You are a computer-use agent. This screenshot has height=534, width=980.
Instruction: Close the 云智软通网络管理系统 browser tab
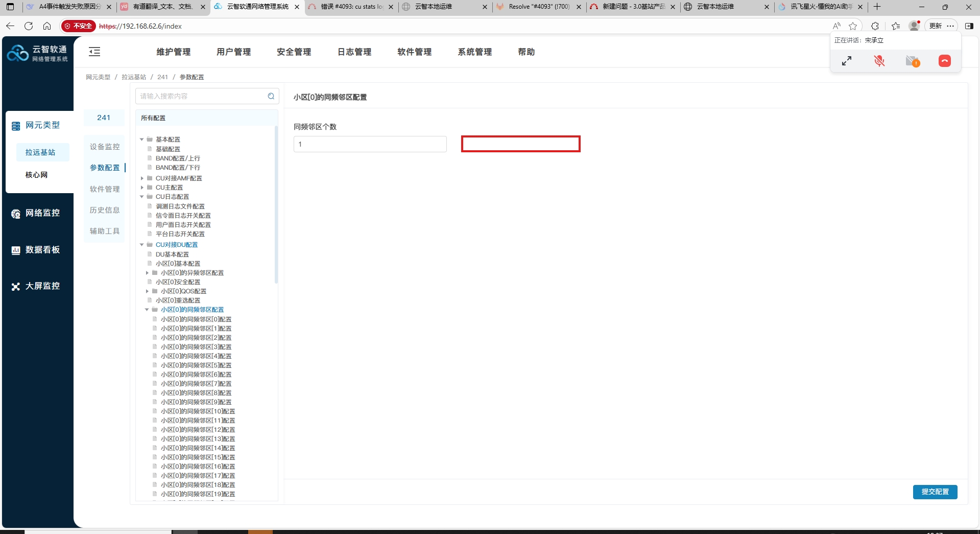297,7
